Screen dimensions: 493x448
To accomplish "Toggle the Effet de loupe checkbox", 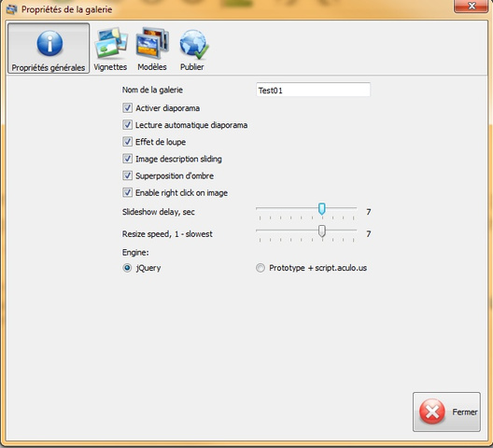I will point(127,142).
